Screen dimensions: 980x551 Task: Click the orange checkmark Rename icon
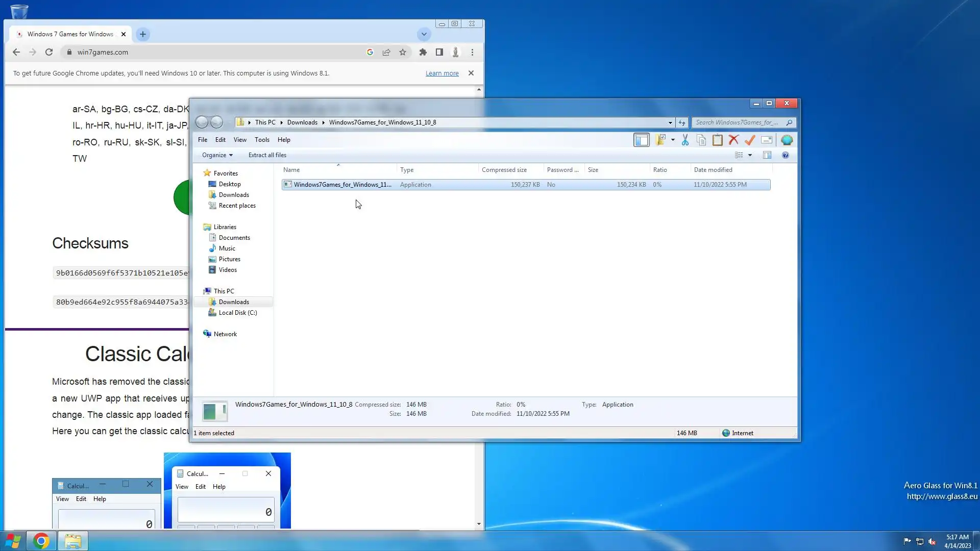click(x=750, y=140)
